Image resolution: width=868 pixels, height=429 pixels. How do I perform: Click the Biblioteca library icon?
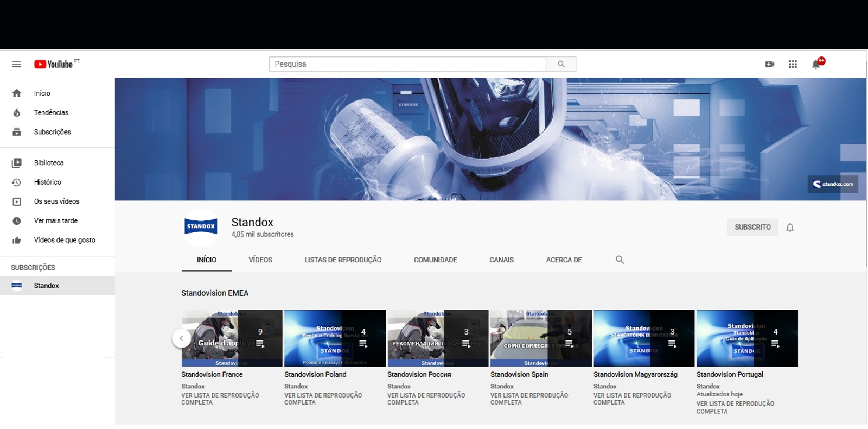17,163
